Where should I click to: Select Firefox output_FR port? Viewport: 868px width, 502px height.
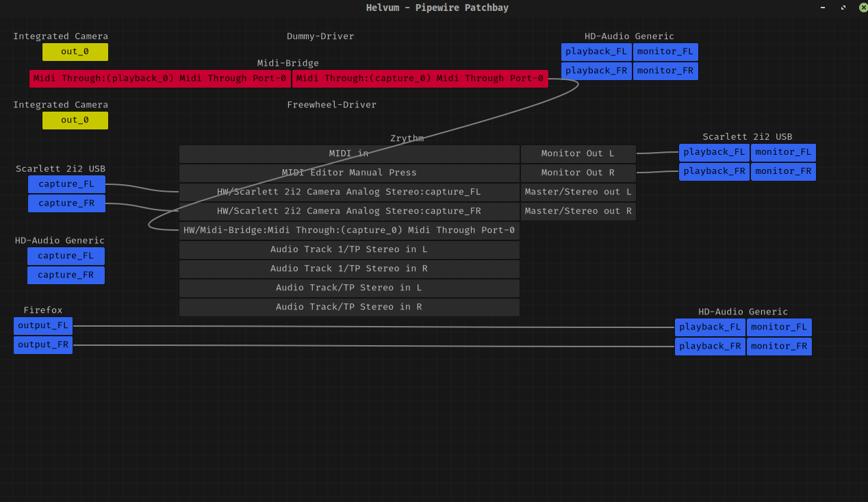click(43, 345)
